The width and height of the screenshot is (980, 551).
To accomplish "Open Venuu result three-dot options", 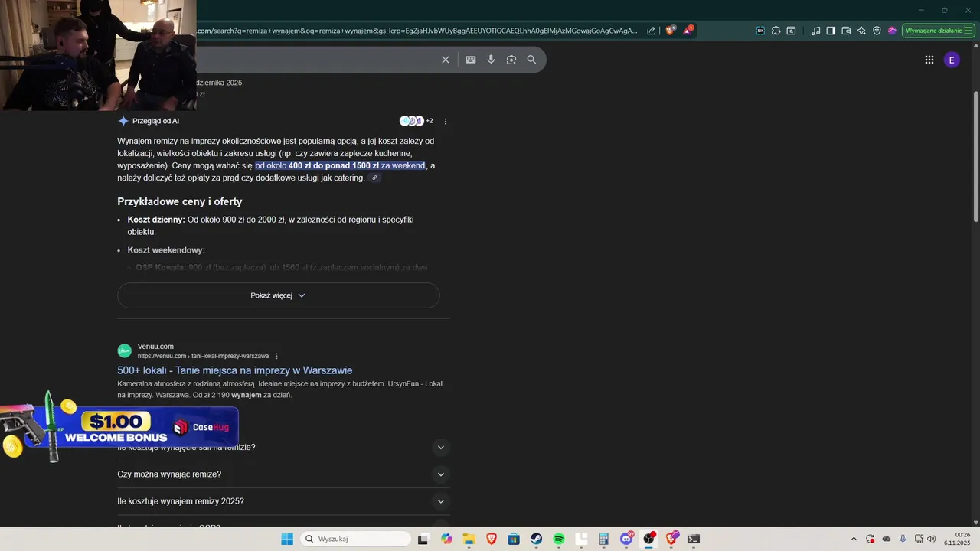I will 276,356.
